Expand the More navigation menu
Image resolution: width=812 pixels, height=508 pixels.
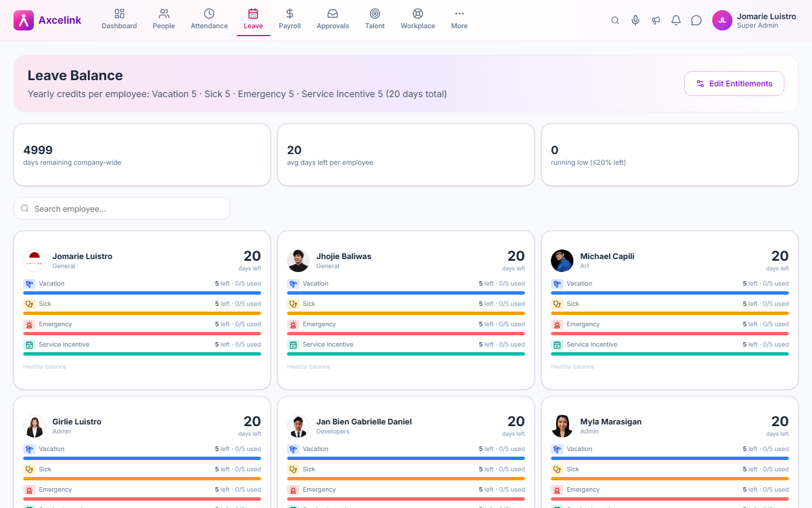(x=460, y=20)
